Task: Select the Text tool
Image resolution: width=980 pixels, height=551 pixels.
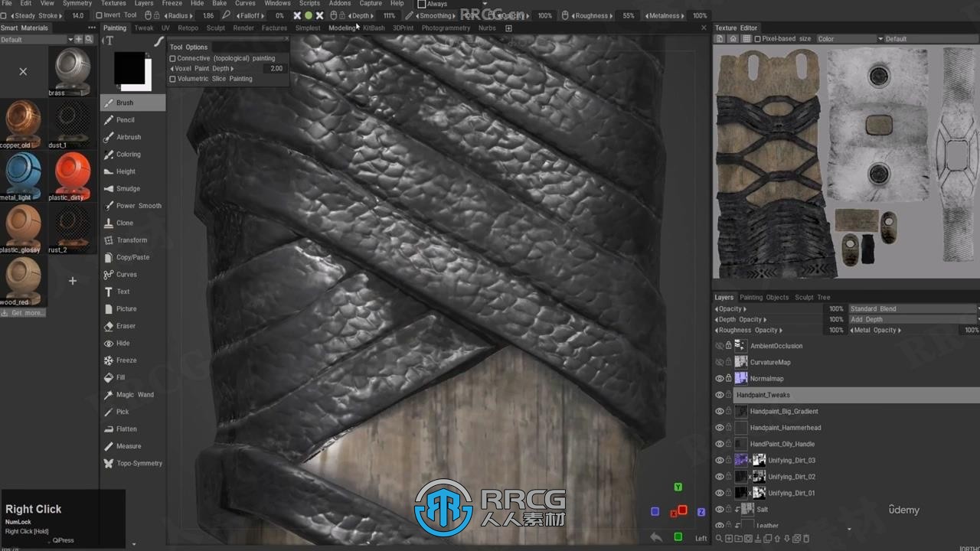Action: tap(132, 292)
